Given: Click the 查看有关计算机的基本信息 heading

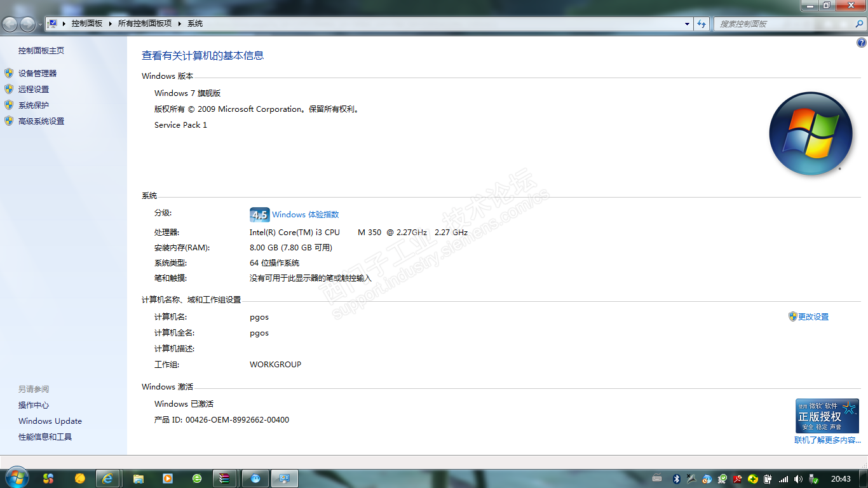Looking at the screenshot, I should [x=203, y=56].
